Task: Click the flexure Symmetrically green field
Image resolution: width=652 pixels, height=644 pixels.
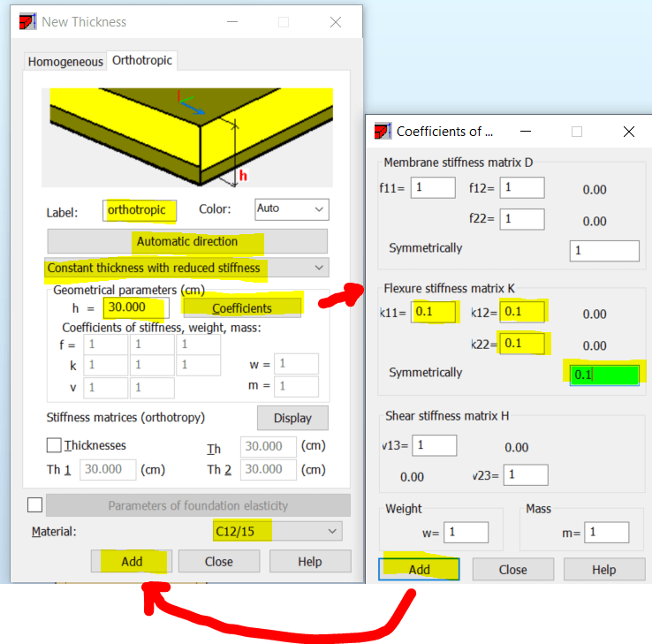Action: click(x=604, y=375)
